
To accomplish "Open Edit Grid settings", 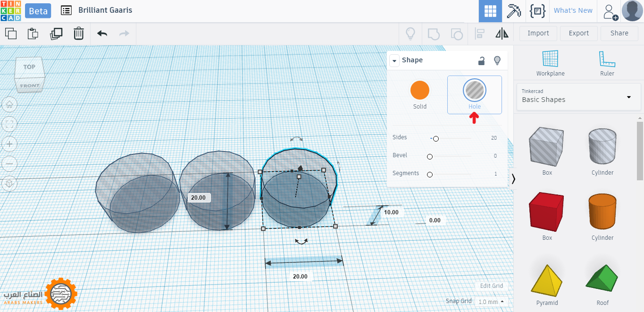I will point(491,286).
